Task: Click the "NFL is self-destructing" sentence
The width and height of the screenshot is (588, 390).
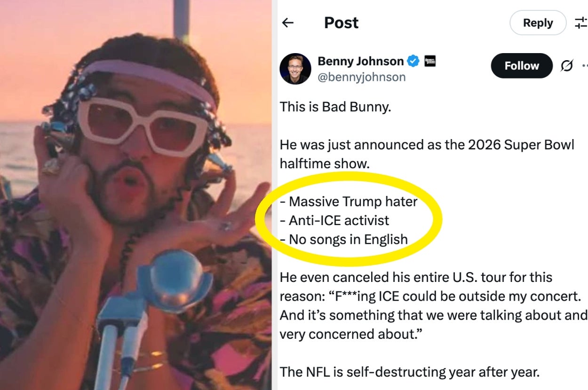Action: 409,372
